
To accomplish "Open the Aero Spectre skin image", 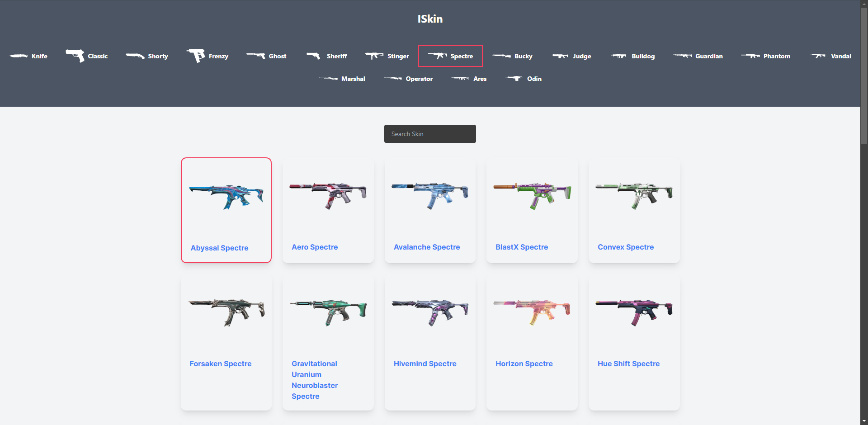I will click(328, 196).
